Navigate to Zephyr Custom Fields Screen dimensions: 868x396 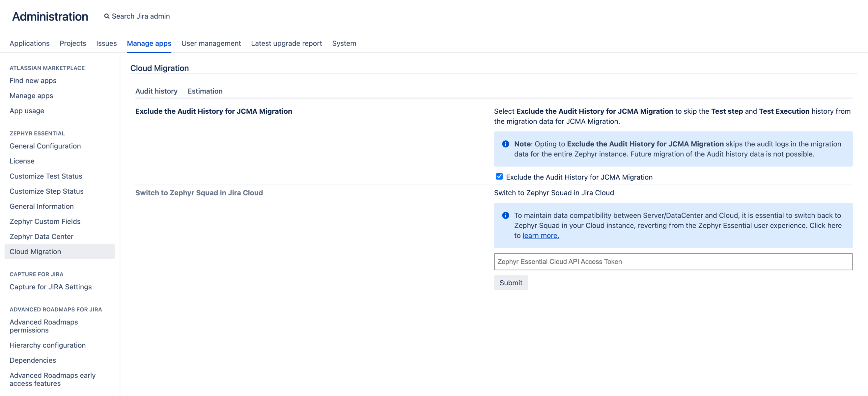pyautogui.click(x=45, y=221)
